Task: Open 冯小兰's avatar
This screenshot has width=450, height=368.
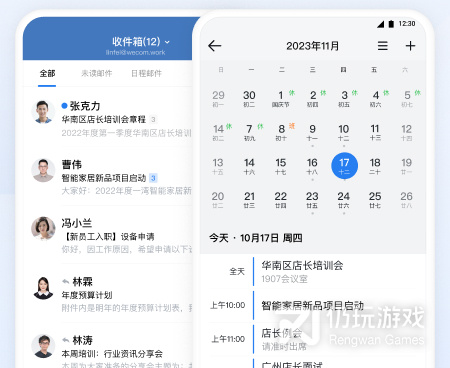Action: [43, 228]
